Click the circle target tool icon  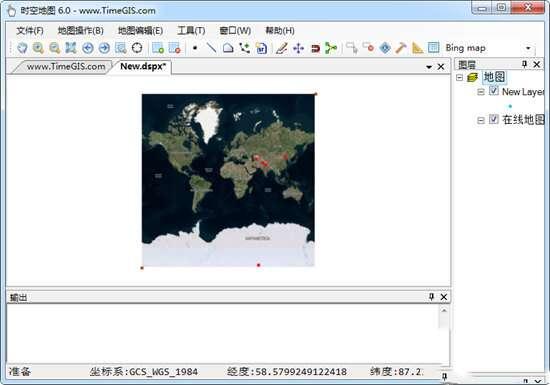[137, 48]
